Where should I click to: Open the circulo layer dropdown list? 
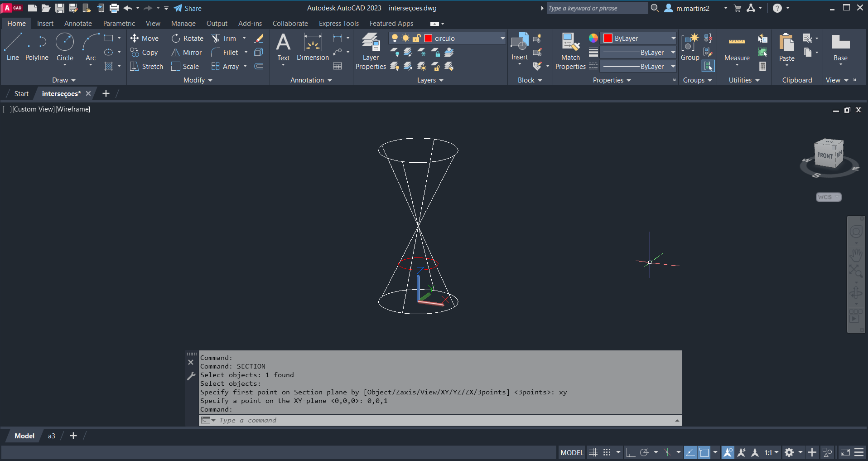click(x=502, y=39)
